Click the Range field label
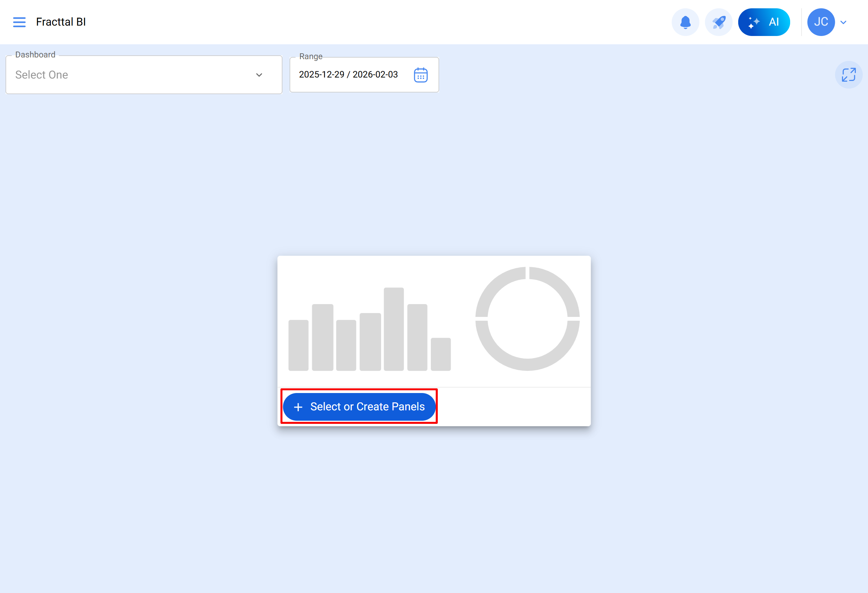Viewport: 868px width, 593px height. (x=310, y=56)
